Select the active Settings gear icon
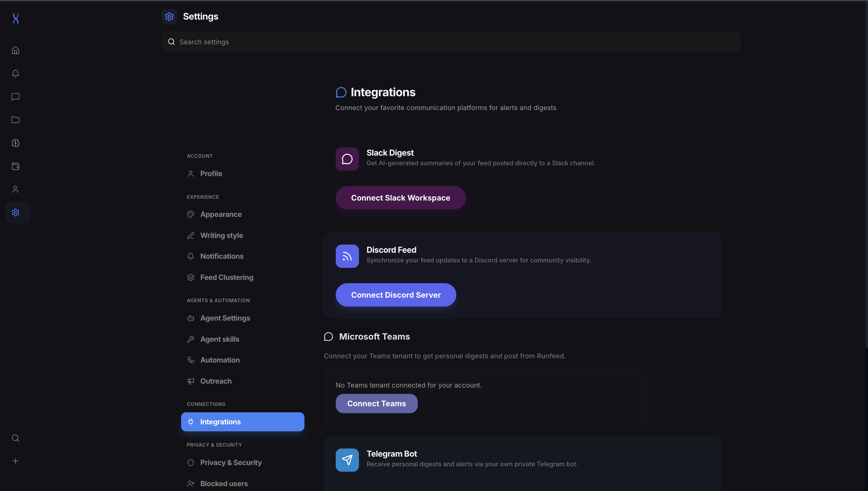 [15, 212]
